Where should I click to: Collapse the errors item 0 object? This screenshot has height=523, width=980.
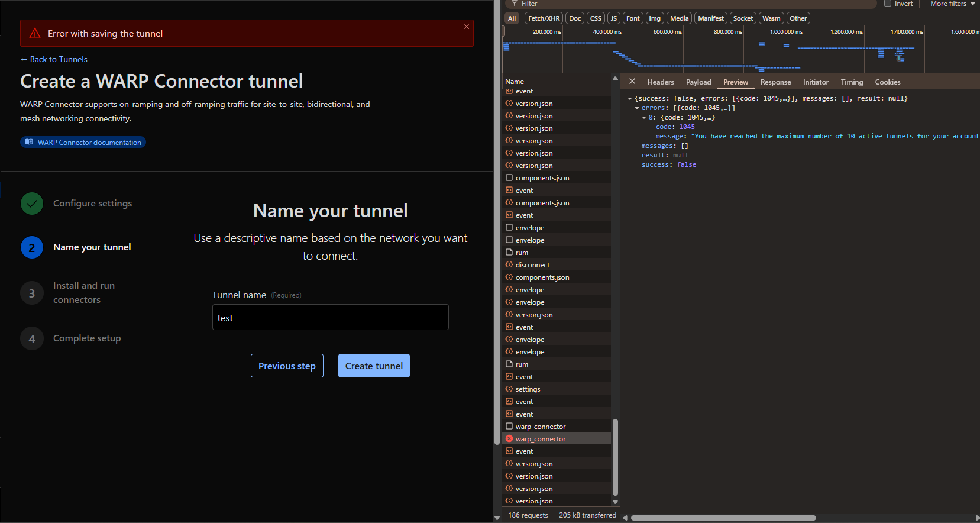click(x=644, y=118)
